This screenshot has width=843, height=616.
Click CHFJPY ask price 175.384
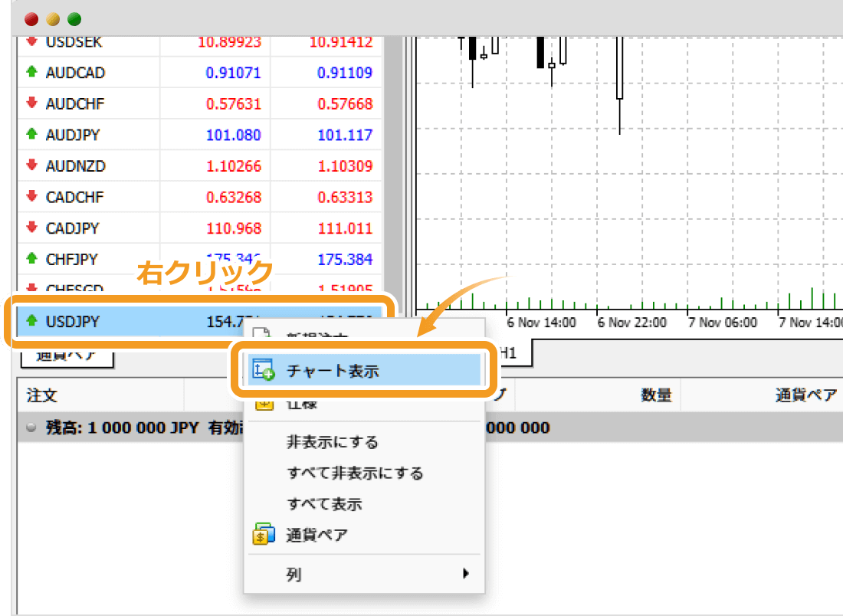[345, 260]
